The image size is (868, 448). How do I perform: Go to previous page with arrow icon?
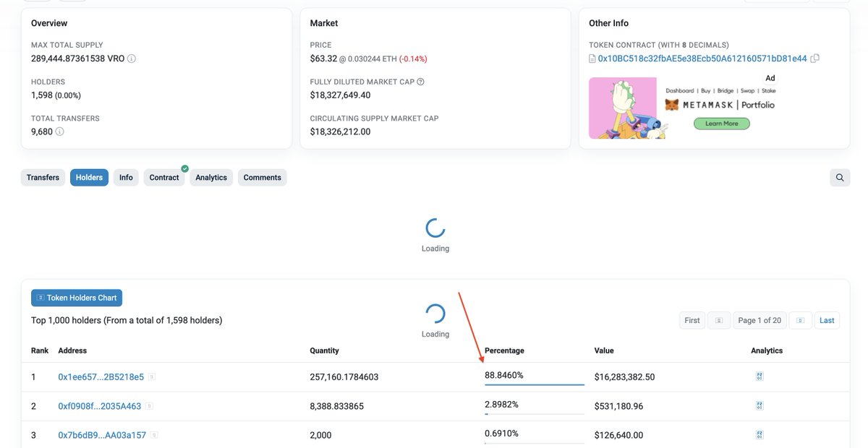point(719,319)
